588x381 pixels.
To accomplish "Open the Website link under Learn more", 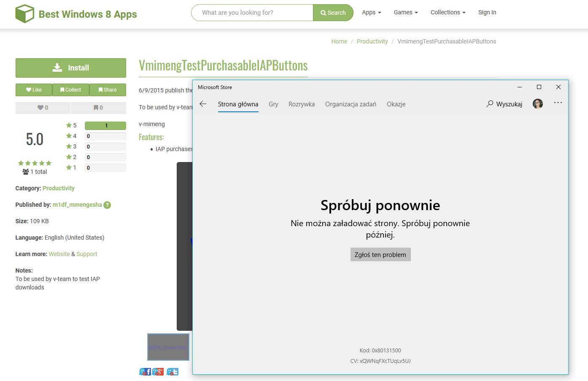I will tap(59, 254).
